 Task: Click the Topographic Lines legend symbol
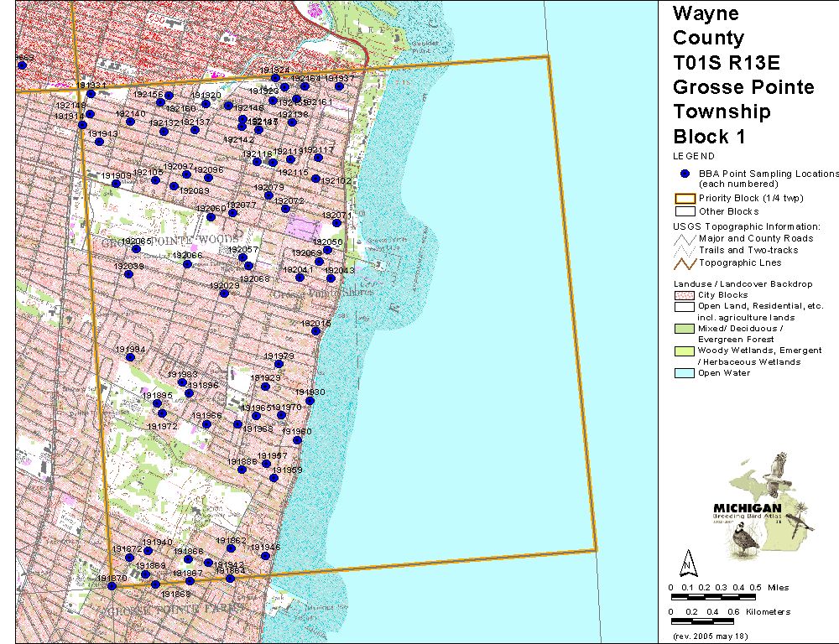point(685,262)
